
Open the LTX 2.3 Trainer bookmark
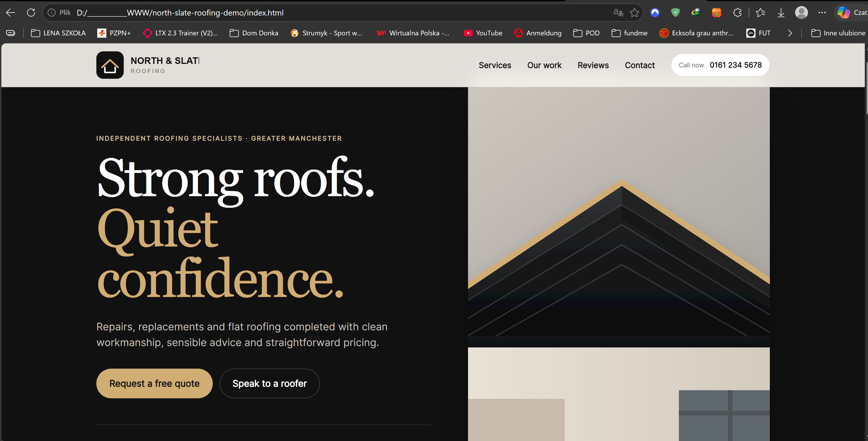181,33
